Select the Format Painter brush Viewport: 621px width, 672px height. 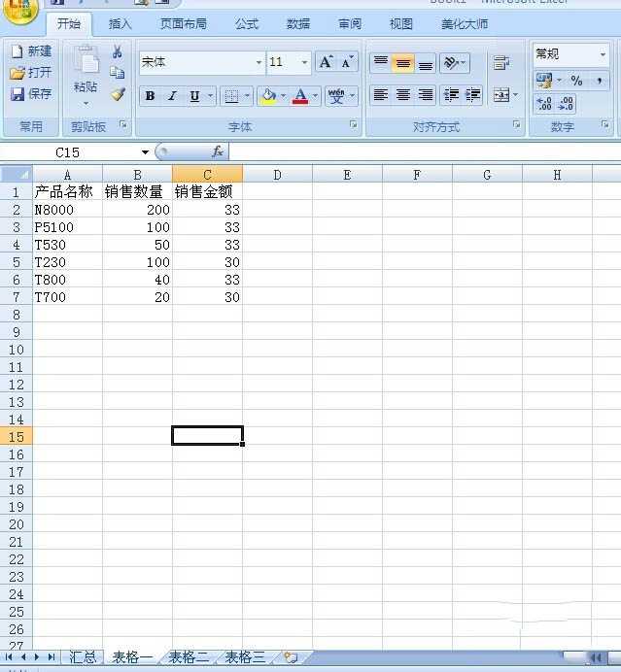coord(118,94)
